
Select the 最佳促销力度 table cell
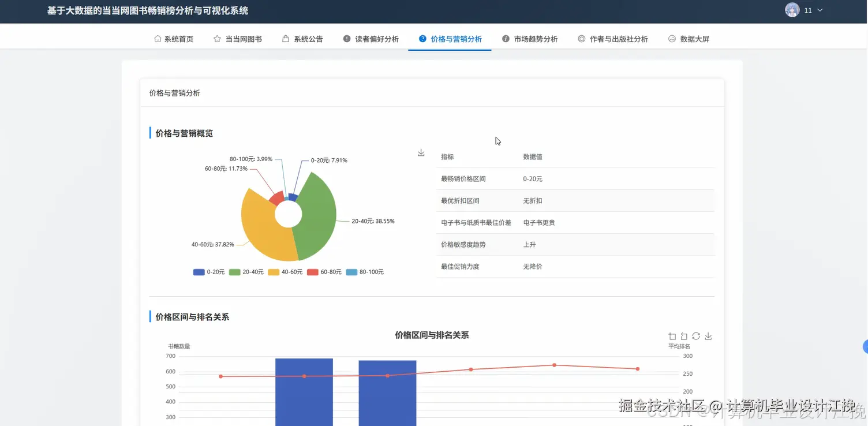460,267
